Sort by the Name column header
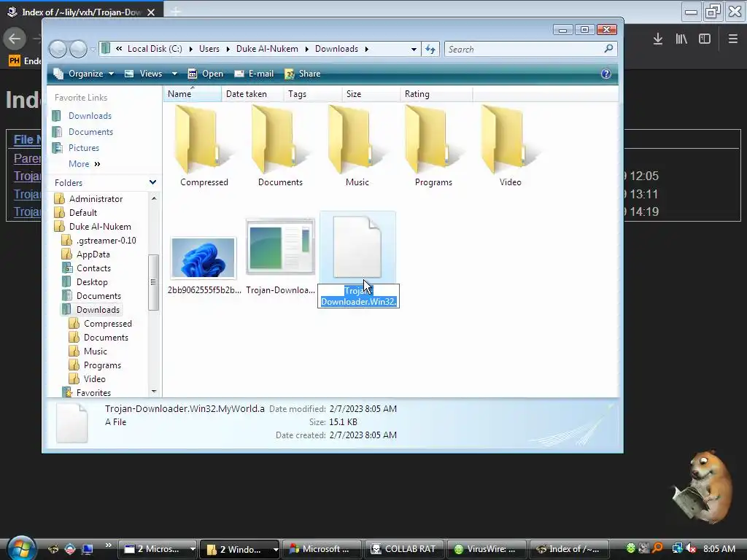747x560 pixels. click(x=193, y=94)
